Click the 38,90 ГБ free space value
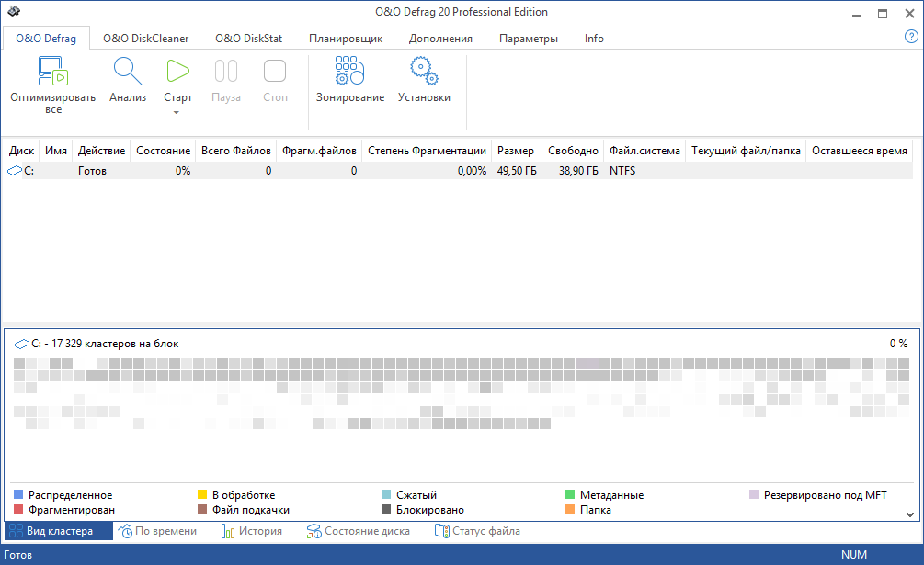The height and width of the screenshot is (565, 924). click(578, 171)
